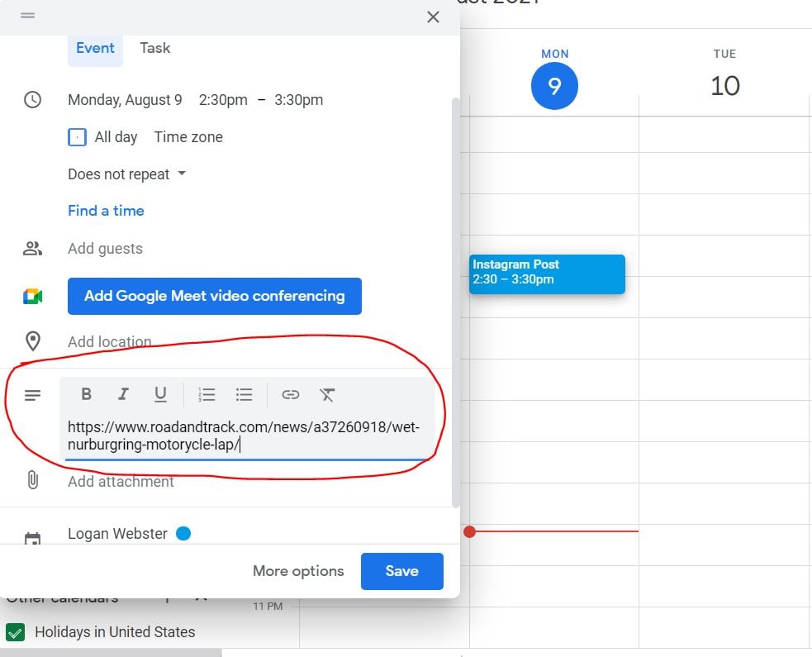This screenshot has width=812, height=657.
Task: Switch to the Task tab
Action: [x=154, y=48]
